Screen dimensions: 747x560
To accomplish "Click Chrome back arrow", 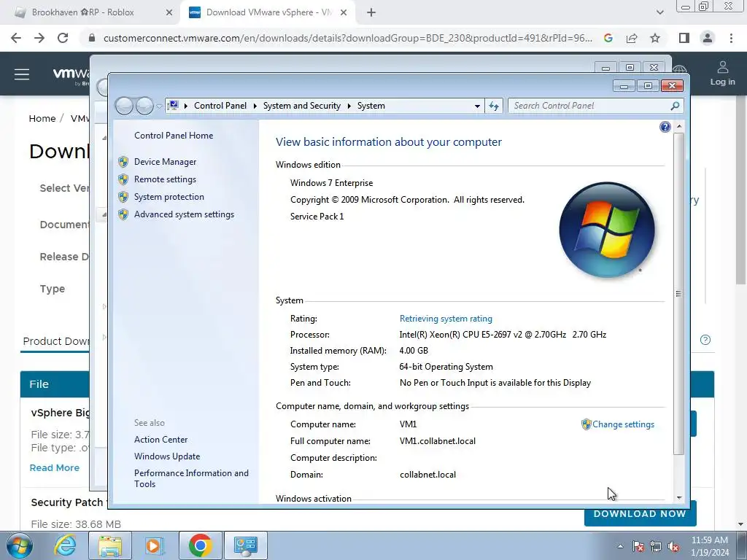I will click(16, 38).
